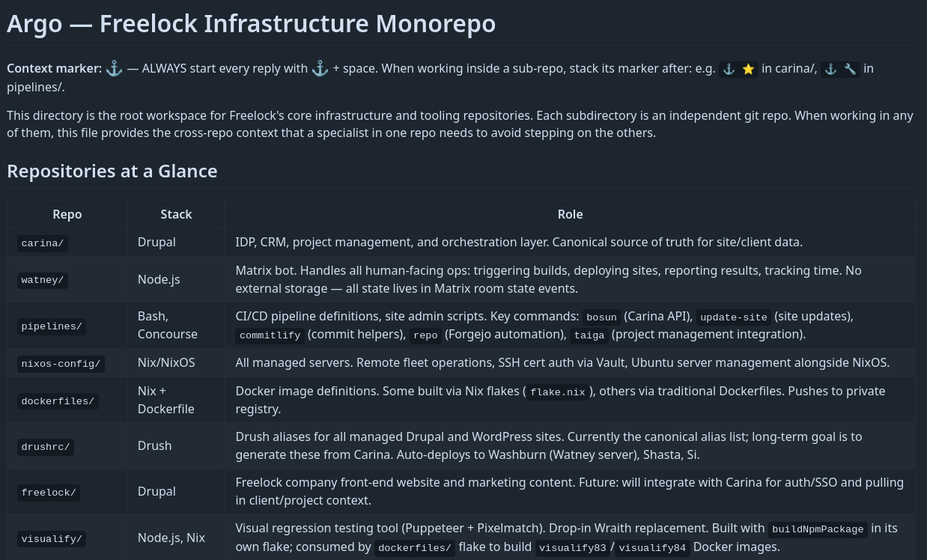Click the Repo column header

[67, 214]
